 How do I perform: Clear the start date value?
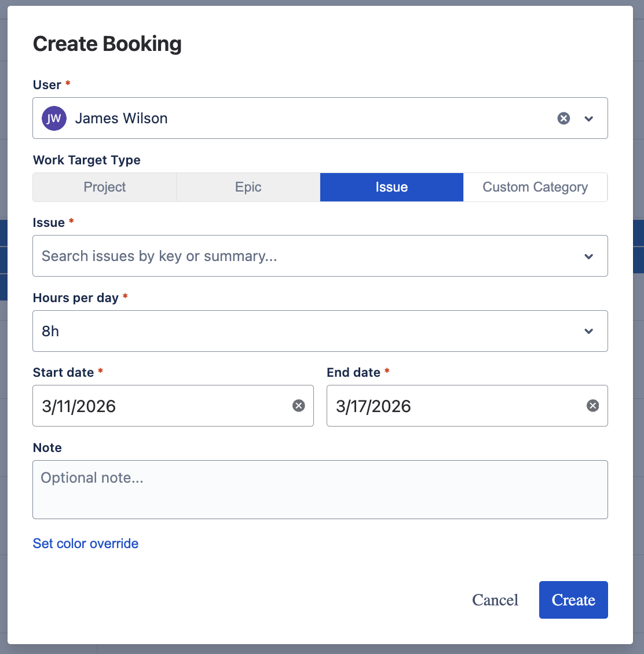pos(299,406)
